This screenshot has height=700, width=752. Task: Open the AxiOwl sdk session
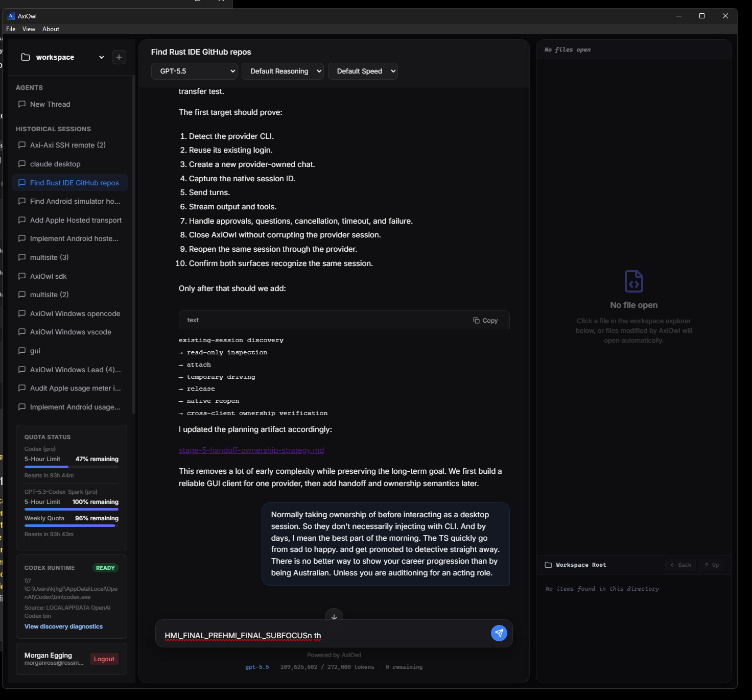[70, 276]
